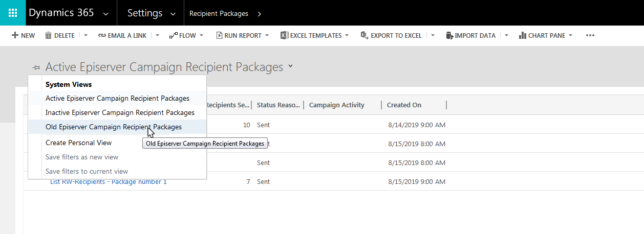The height and width of the screenshot is (234, 644).
Task: Open List RW-Recipients Package number 1 link
Action: pos(108,181)
